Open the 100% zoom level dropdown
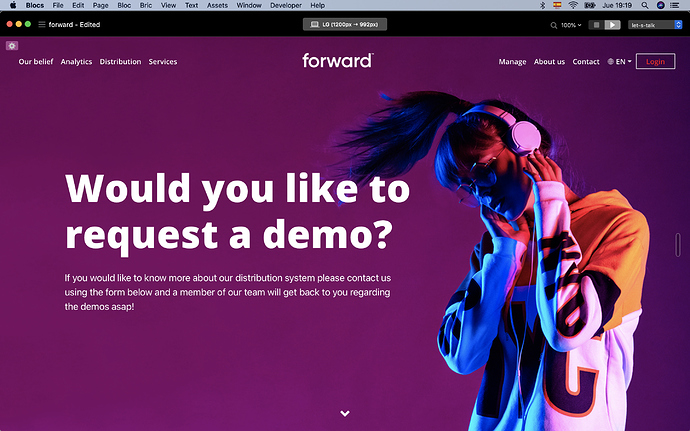 pyautogui.click(x=570, y=24)
